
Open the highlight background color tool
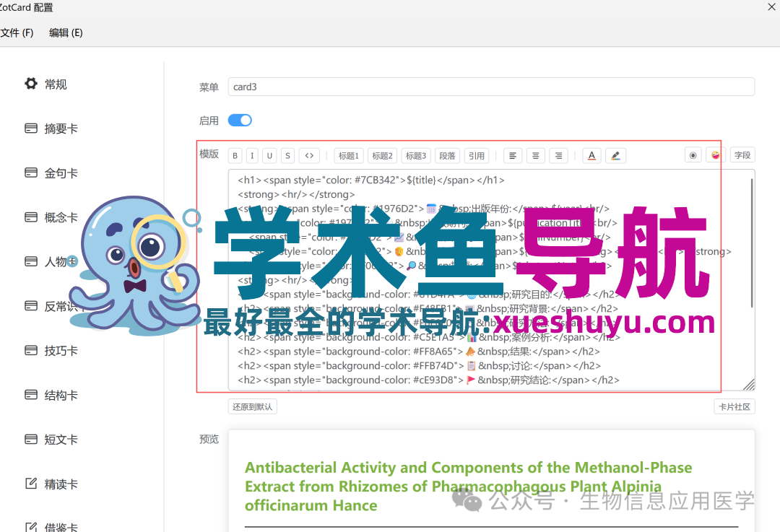click(x=615, y=156)
